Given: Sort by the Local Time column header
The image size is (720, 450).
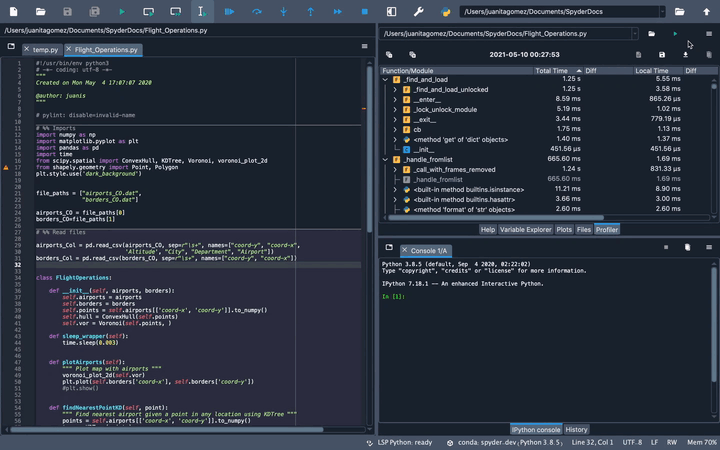Looking at the screenshot, I should point(658,71).
